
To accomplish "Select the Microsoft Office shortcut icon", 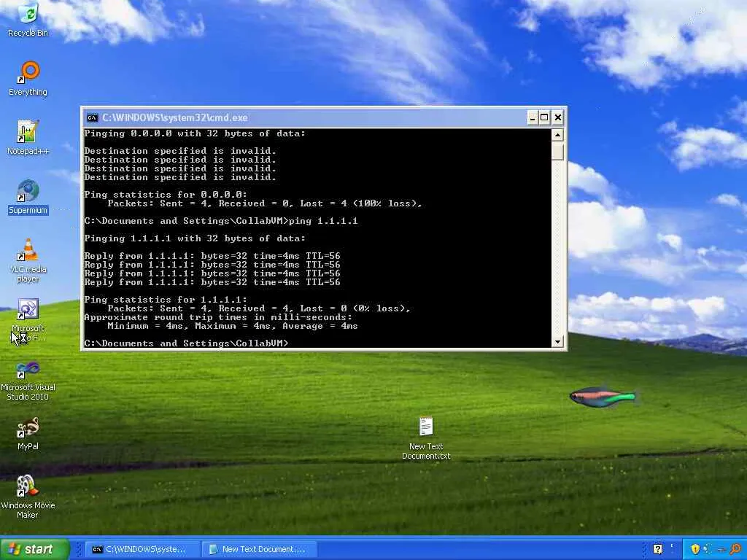I will coord(28,320).
